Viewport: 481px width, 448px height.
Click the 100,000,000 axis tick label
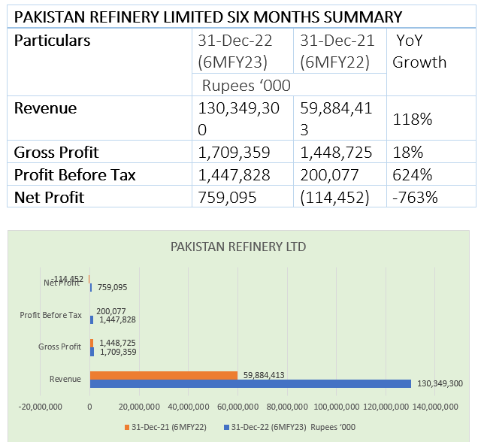pyautogui.click(x=337, y=407)
